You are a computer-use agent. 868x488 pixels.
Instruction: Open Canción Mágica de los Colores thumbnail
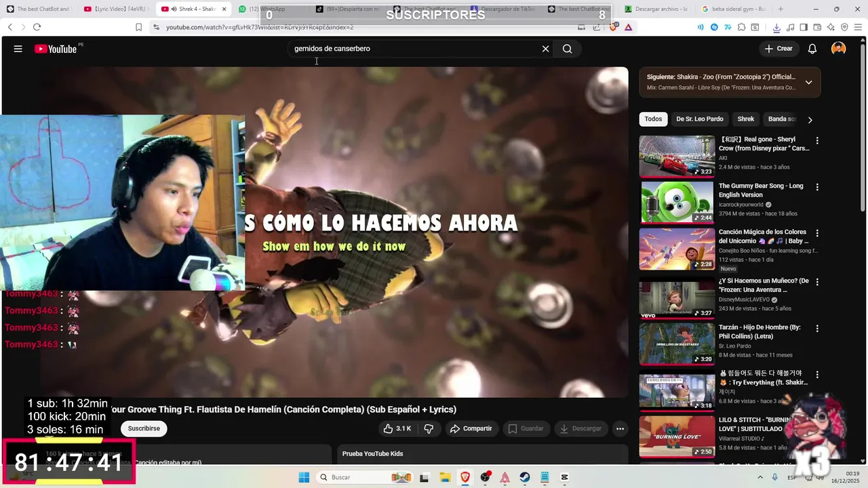pyautogui.click(x=677, y=249)
